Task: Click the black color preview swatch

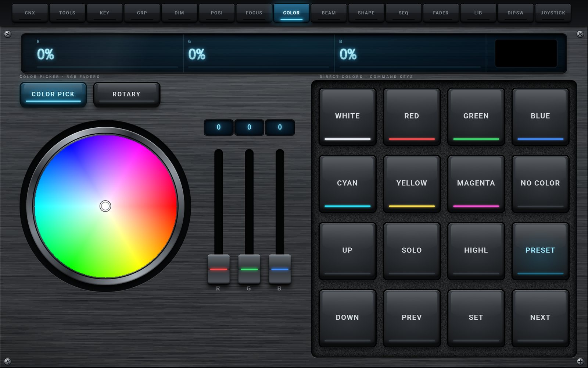Action: [x=526, y=53]
